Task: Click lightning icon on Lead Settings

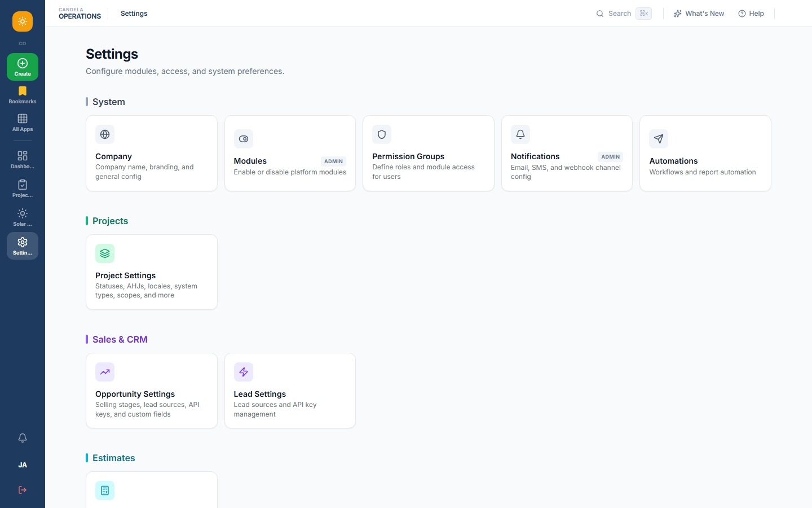Action: click(244, 372)
